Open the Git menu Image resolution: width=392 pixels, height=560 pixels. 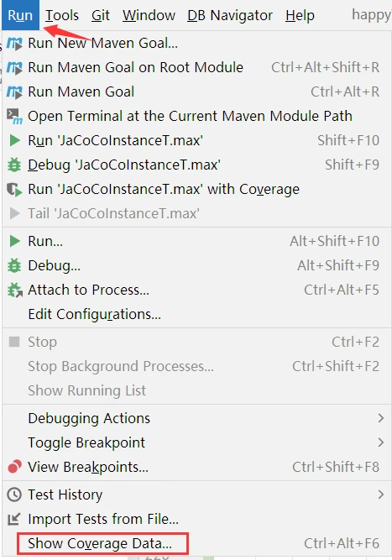(x=101, y=15)
